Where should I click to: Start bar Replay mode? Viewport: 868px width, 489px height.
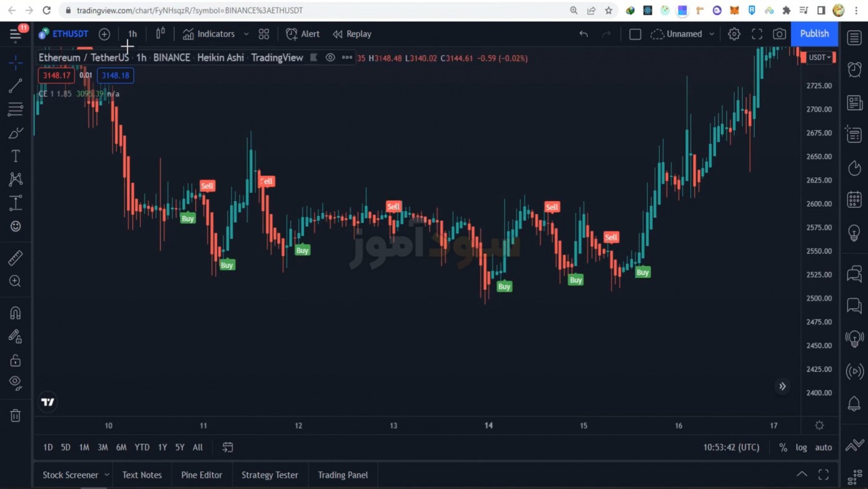[352, 34]
